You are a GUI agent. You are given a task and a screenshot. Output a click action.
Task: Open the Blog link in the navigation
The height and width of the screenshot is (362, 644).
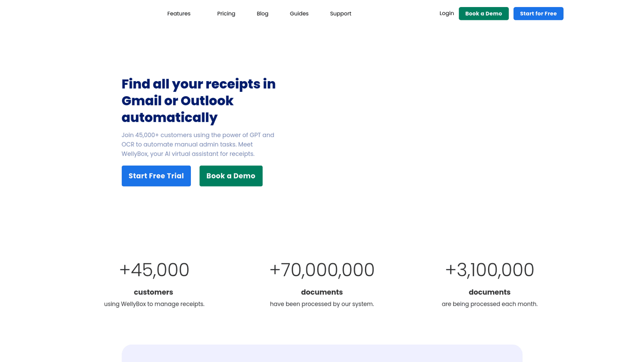click(x=262, y=14)
